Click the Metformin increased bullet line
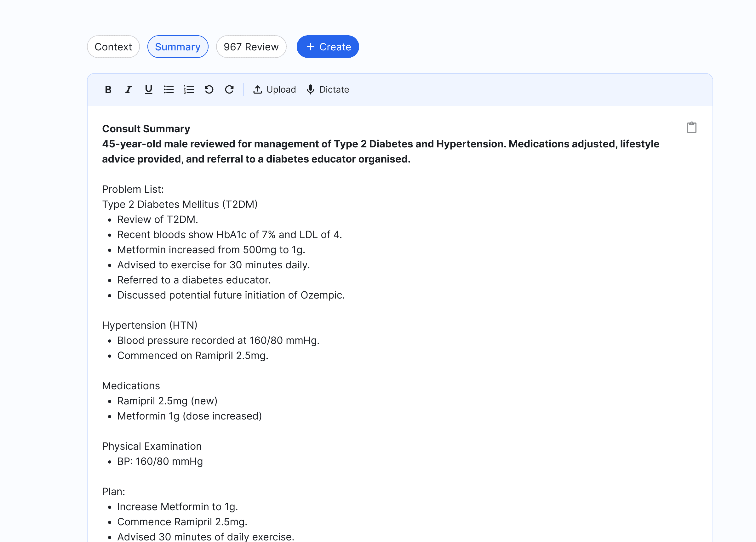Image resolution: width=756 pixels, height=542 pixels. pos(211,250)
